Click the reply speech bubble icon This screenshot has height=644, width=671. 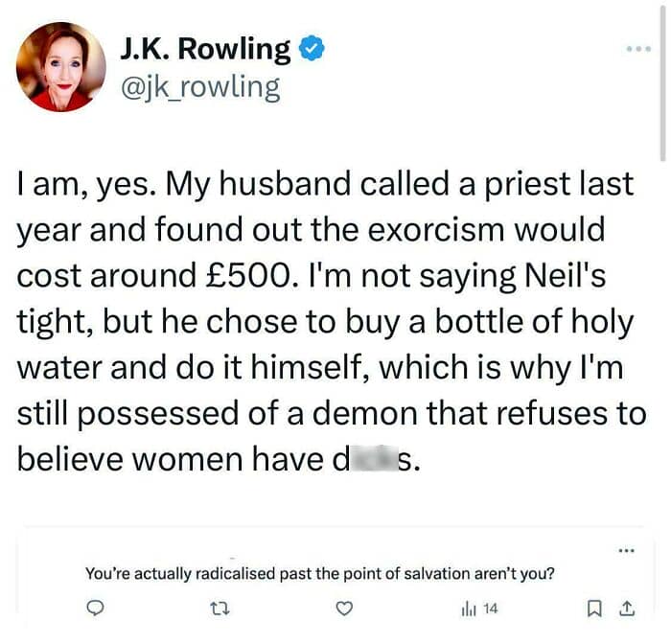pyautogui.click(x=95, y=608)
